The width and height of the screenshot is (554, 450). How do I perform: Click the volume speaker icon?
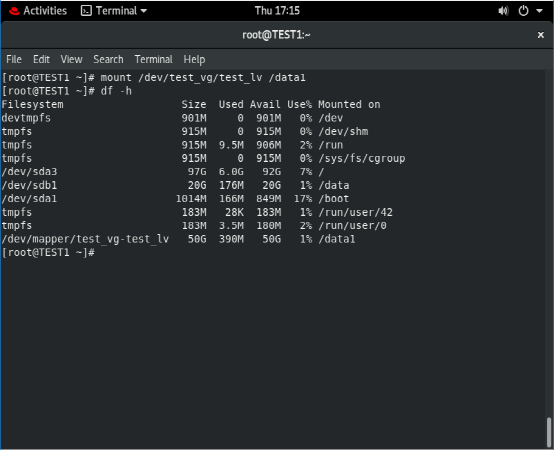[x=503, y=11]
